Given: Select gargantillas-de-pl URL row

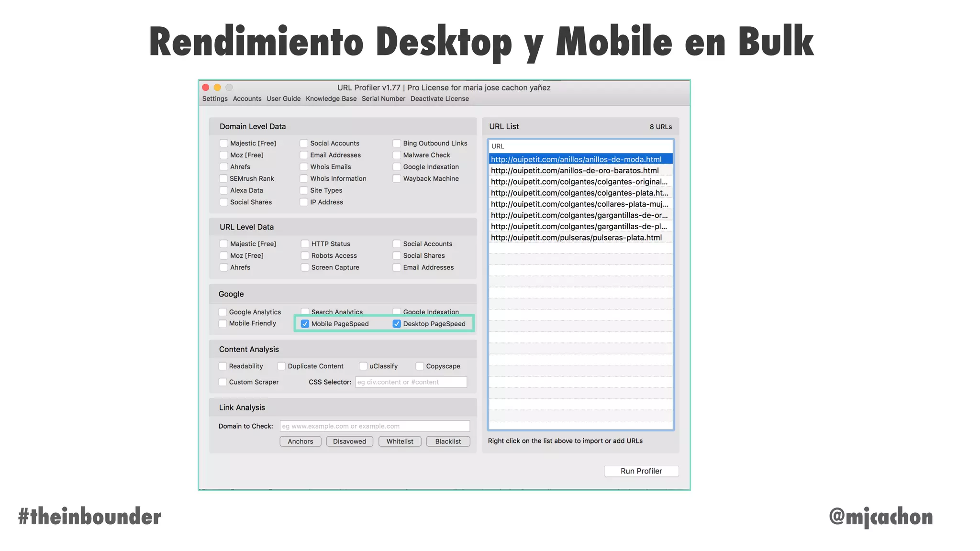Looking at the screenshot, I should [x=580, y=226].
